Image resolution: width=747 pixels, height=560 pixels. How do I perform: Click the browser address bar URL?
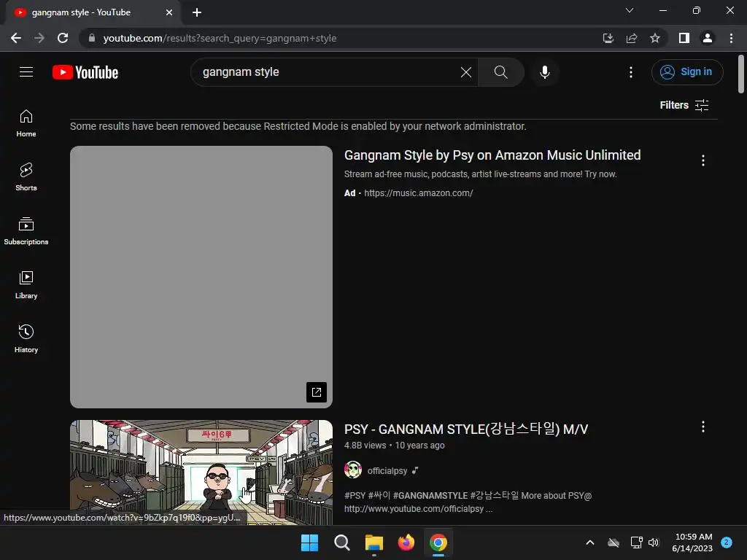[220, 38]
